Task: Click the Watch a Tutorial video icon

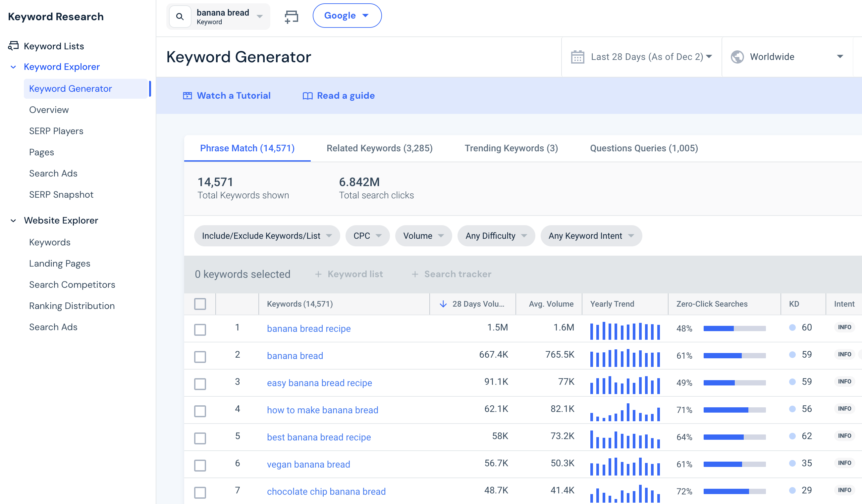Action: click(188, 95)
